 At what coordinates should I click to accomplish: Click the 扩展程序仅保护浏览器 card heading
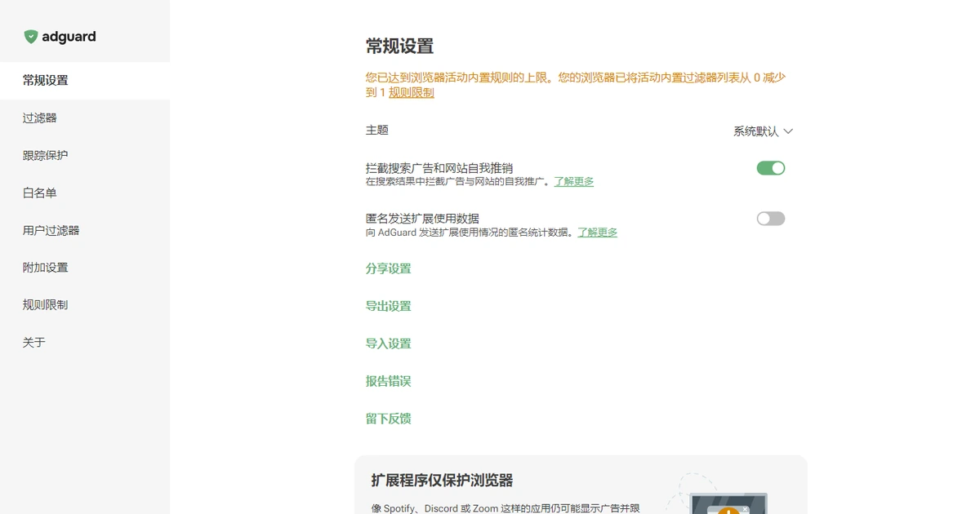[x=443, y=481]
